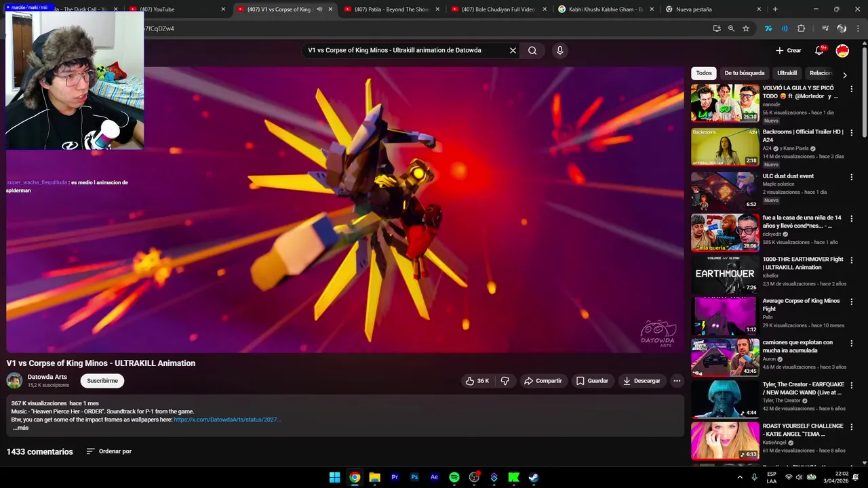This screenshot has height=488, width=868.
Task: Click the Suscribirme button
Action: (102, 381)
